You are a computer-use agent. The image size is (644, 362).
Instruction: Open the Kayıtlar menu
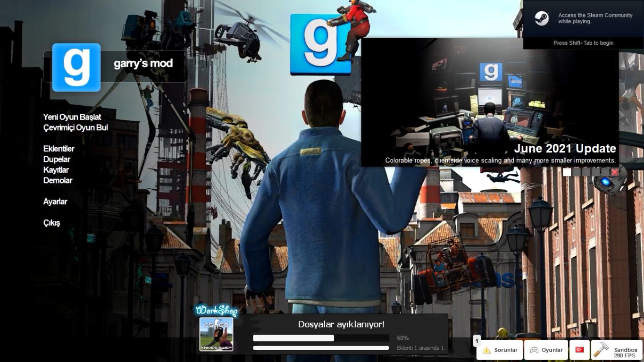56,170
